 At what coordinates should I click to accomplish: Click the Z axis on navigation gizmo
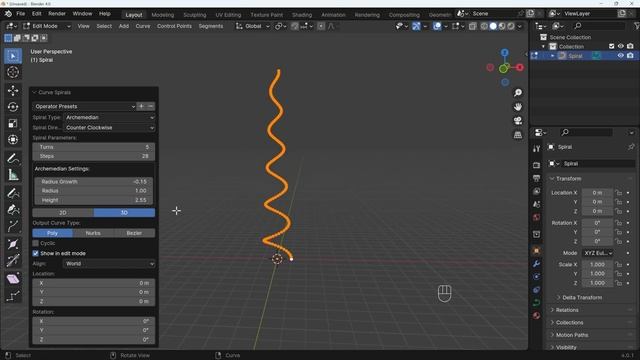click(x=505, y=53)
